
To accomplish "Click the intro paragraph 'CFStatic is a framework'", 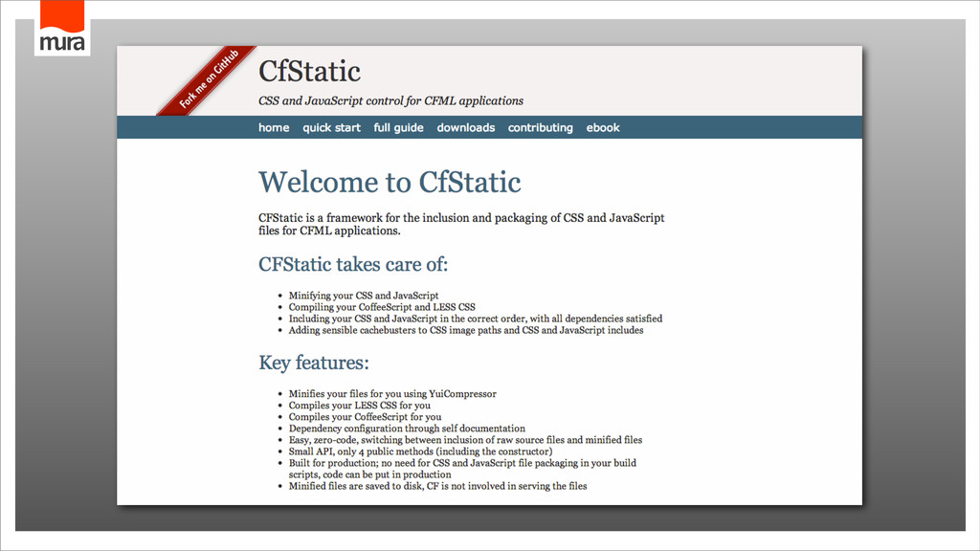I will [461, 224].
